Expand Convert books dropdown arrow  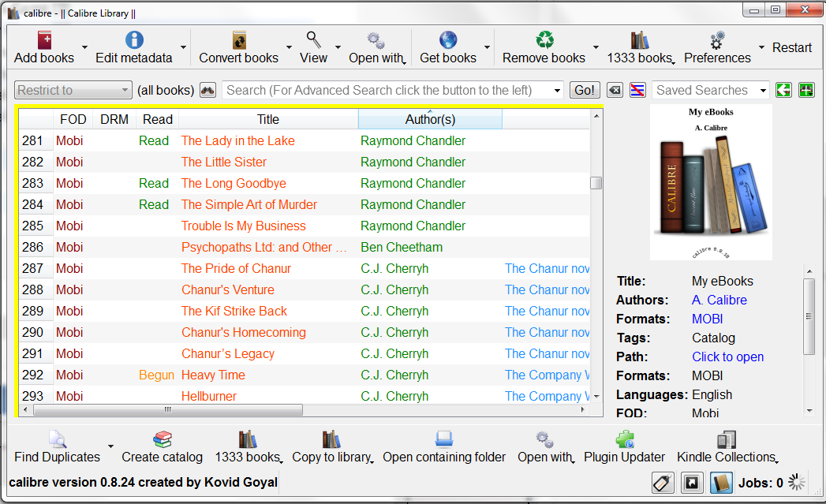[290, 47]
